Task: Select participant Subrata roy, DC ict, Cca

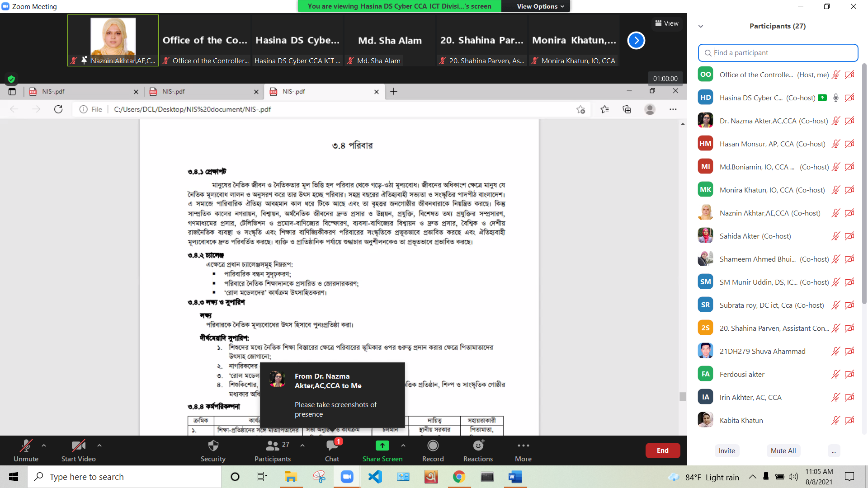Action: click(778, 305)
